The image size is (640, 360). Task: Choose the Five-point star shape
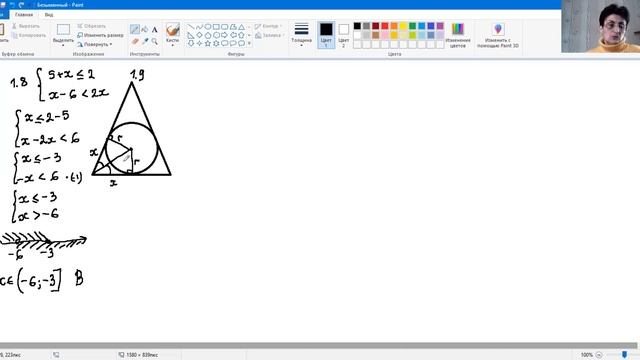click(208, 43)
